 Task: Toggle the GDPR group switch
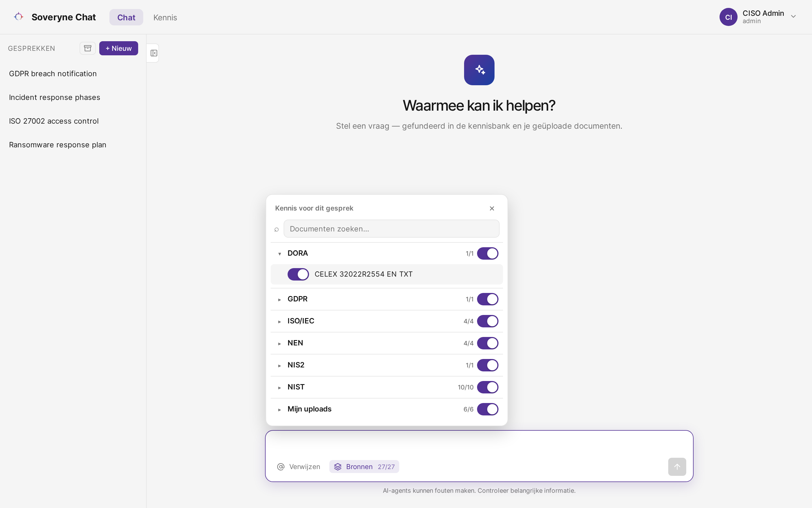point(487,299)
